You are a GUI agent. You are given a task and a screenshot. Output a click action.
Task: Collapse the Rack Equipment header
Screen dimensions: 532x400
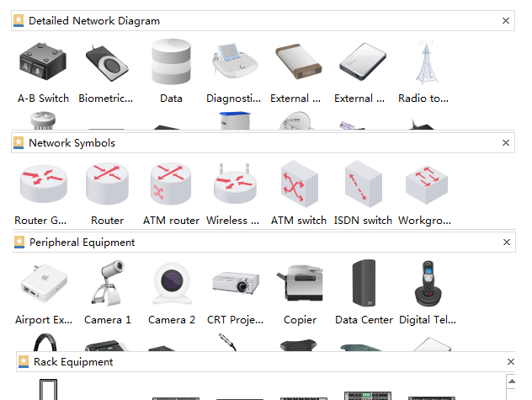pos(266,361)
